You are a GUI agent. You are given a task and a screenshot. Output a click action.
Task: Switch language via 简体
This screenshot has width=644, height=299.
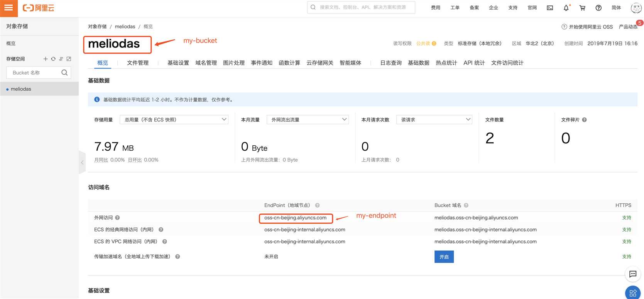click(616, 8)
